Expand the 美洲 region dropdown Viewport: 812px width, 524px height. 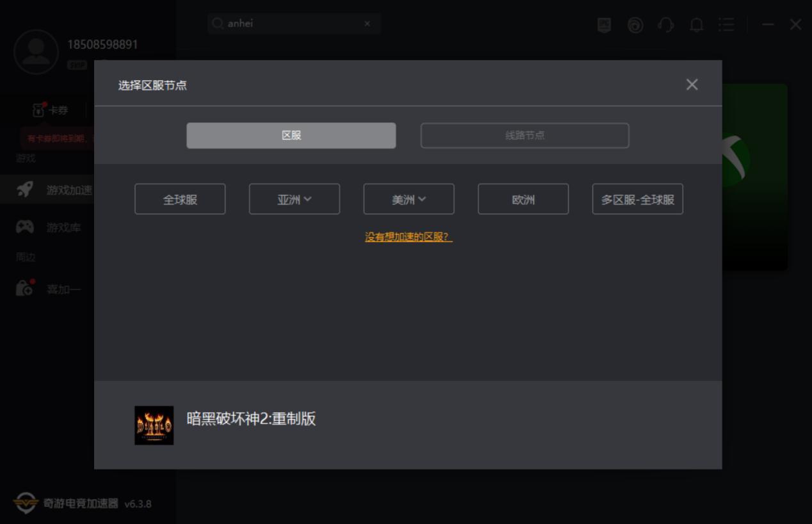409,199
